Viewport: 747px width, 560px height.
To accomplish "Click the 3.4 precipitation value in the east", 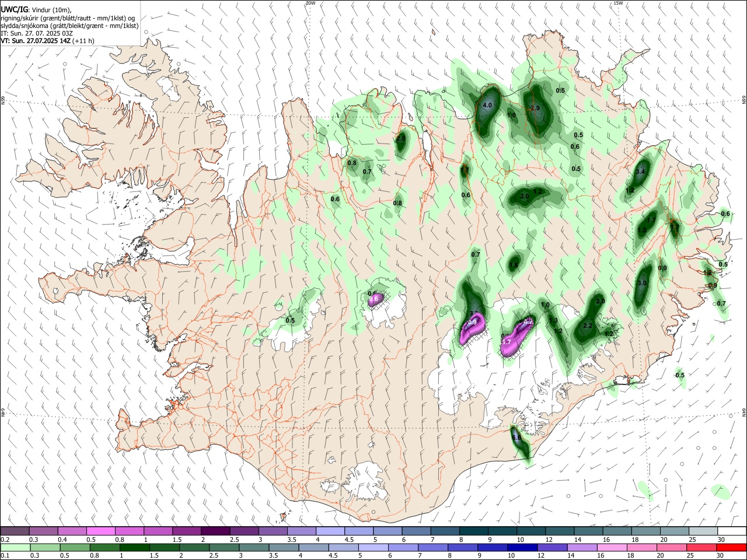I will [x=640, y=171].
